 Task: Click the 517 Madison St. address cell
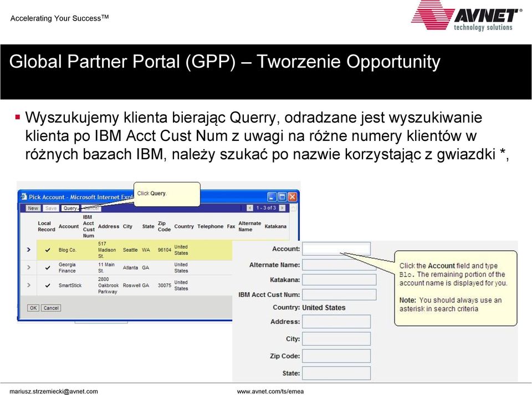click(x=107, y=250)
